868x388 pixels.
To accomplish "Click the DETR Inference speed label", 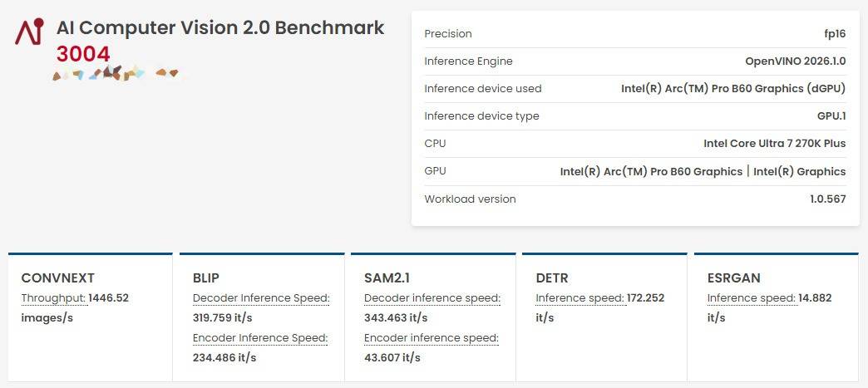I will pyautogui.click(x=579, y=298).
